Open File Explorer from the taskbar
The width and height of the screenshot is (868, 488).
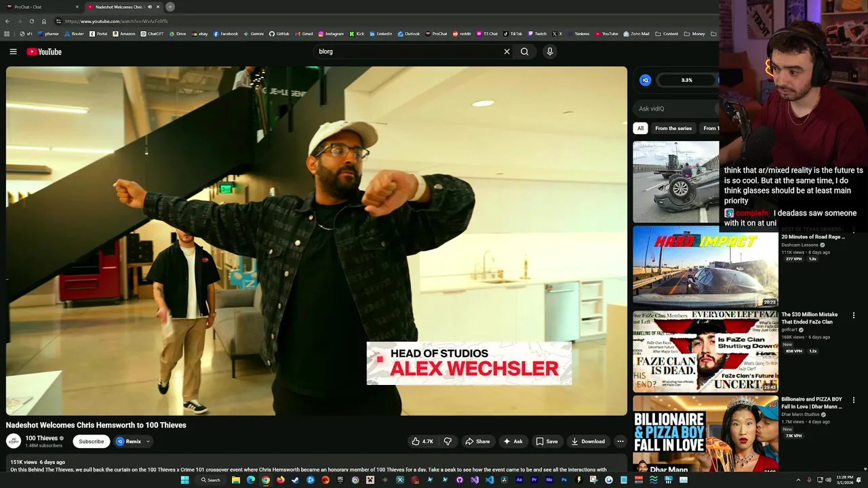(236, 480)
